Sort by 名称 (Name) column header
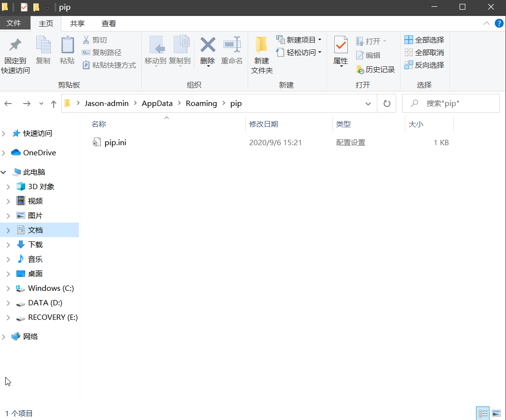Screen dimensions: 506x420 99,124
